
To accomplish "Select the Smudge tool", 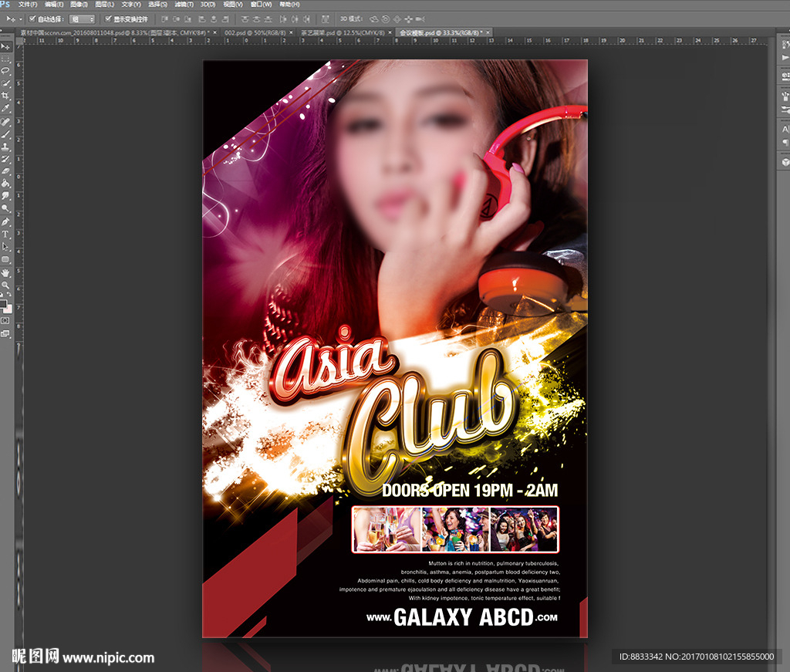I will point(5,196).
